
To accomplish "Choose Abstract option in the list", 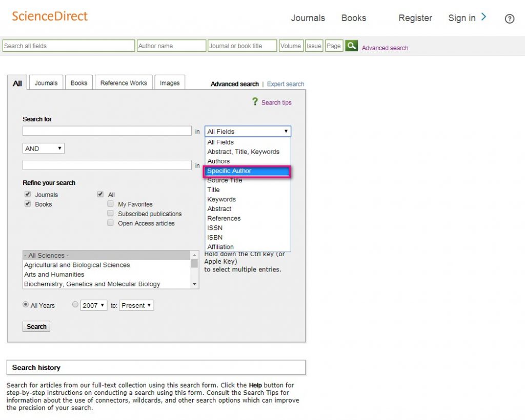I will click(248, 209).
